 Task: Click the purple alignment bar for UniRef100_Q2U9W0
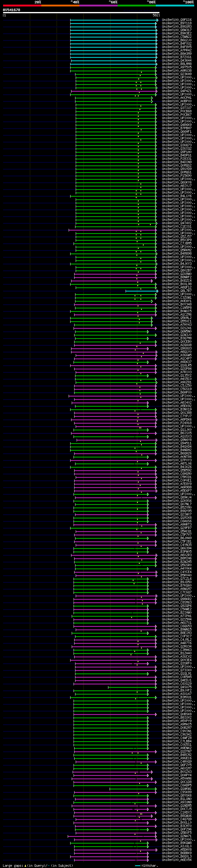pos(115,274)
